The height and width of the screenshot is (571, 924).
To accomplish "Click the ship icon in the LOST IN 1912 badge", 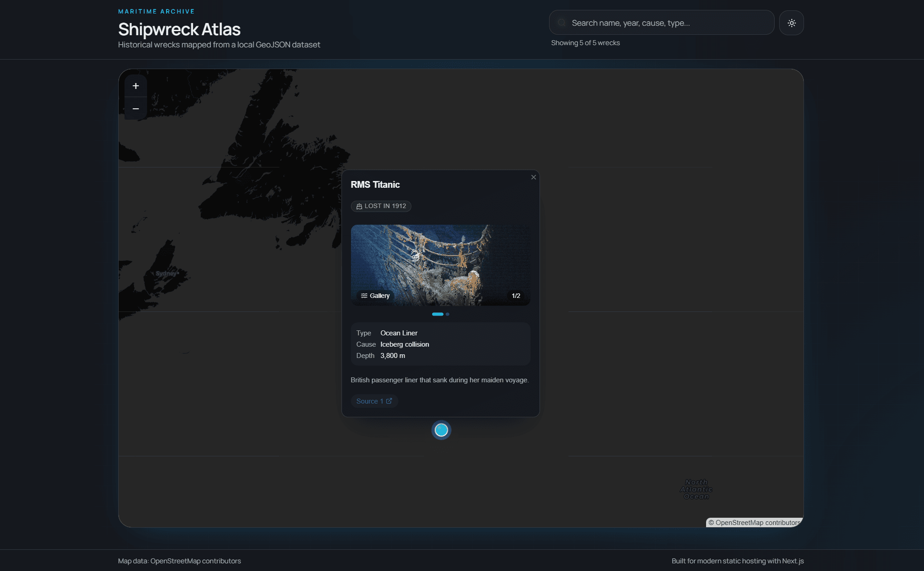I will 359,206.
